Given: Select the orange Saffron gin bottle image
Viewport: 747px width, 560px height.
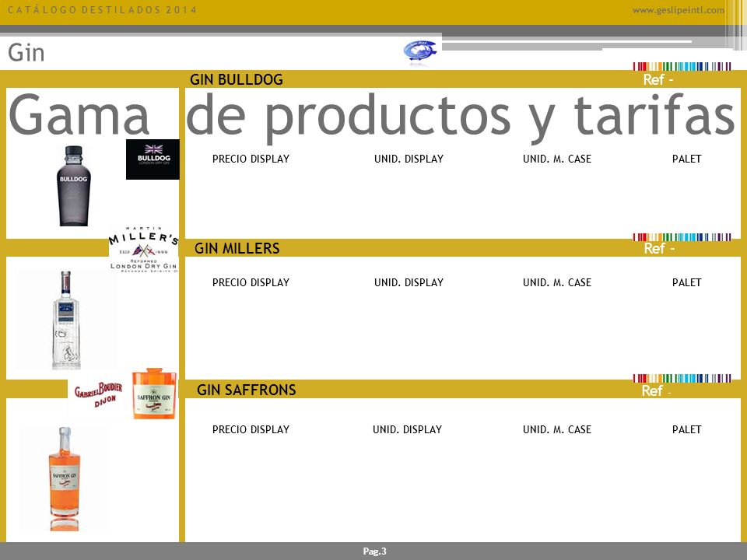Looking at the screenshot, I should 65,478.
